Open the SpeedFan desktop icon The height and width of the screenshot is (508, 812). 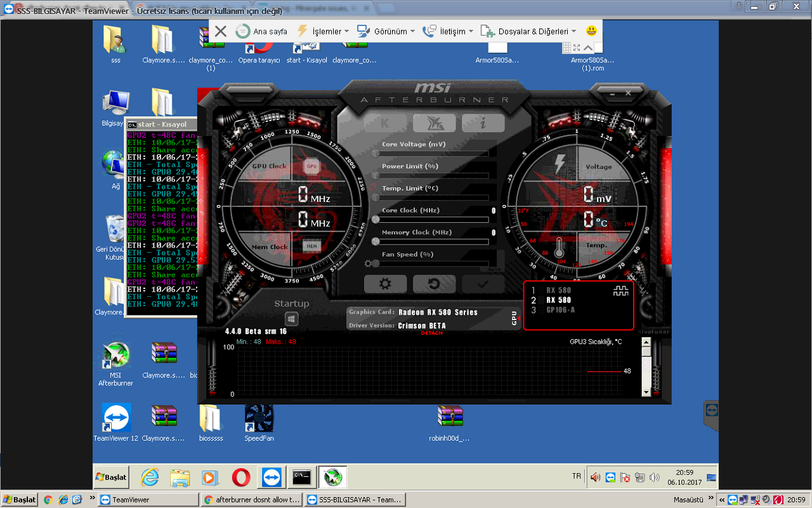tap(259, 424)
